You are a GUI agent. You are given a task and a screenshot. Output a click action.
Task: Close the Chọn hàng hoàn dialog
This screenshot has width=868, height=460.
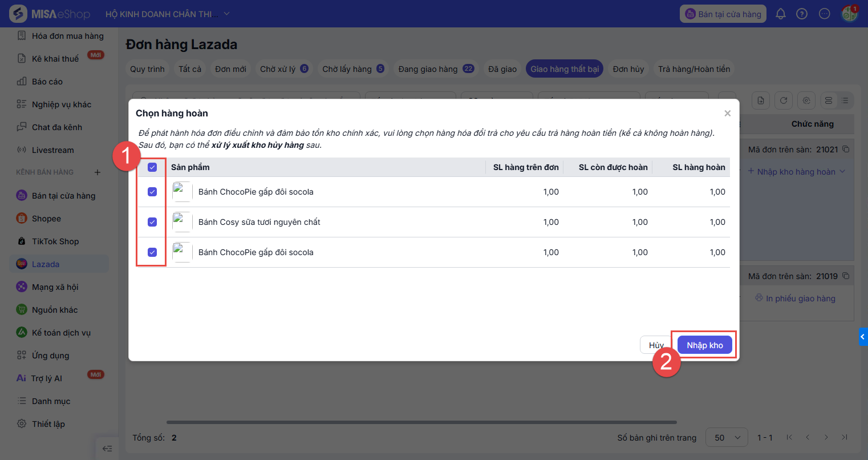pos(727,114)
